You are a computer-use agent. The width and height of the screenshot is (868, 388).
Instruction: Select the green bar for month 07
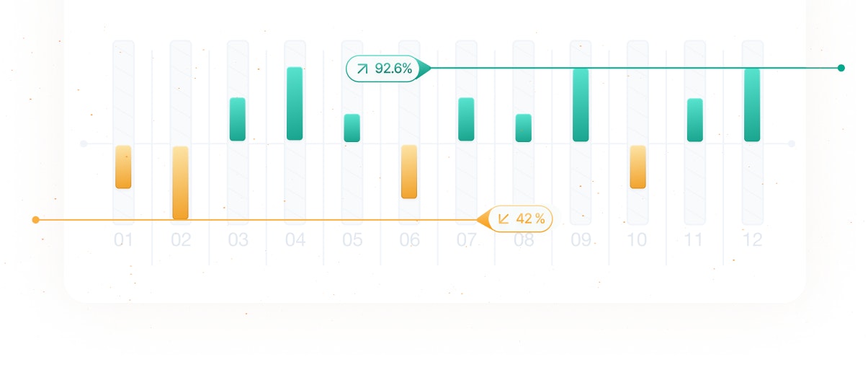pos(466,119)
